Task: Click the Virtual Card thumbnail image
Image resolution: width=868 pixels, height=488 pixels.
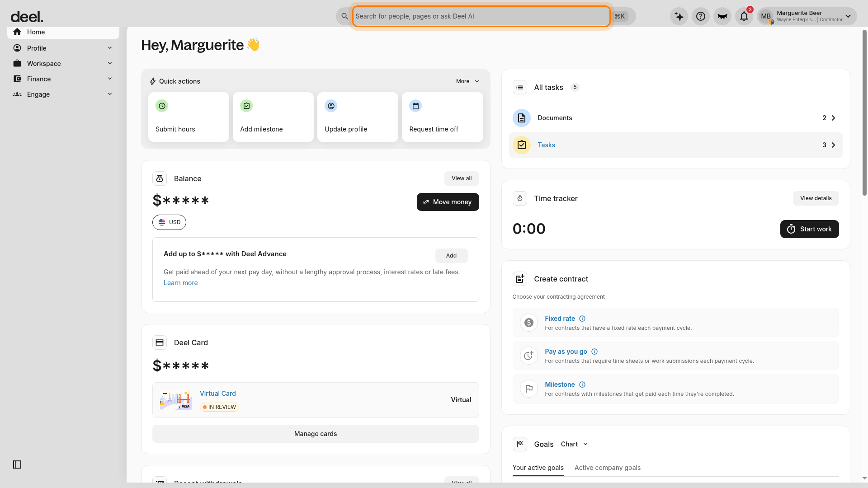Action: tap(176, 400)
